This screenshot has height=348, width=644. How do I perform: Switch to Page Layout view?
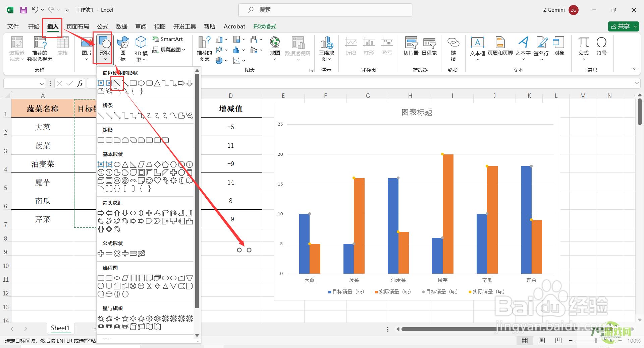(542, 341)
